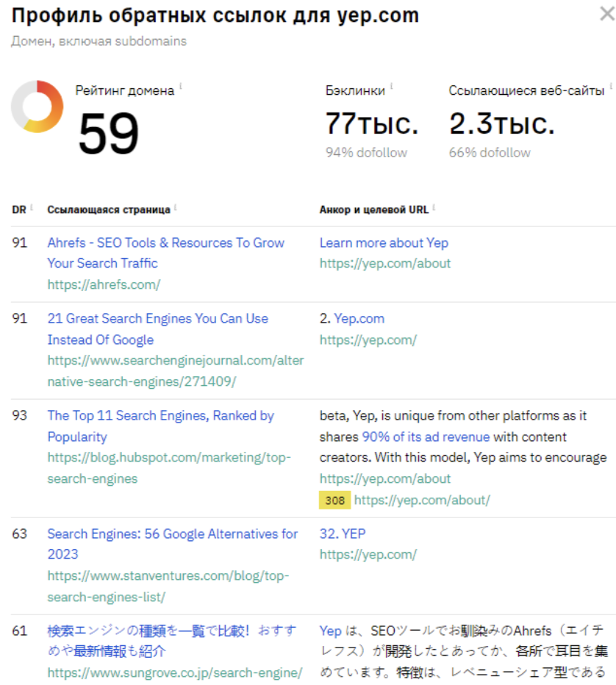Open yep.com/about URL under Learn more about Yep

point(385,263)
